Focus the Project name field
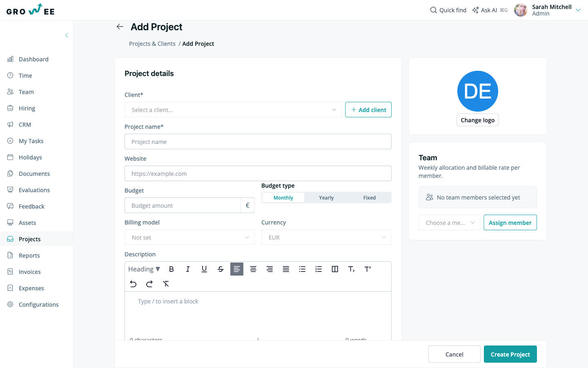This screenshot has width=588, height=368. point(258,141)
